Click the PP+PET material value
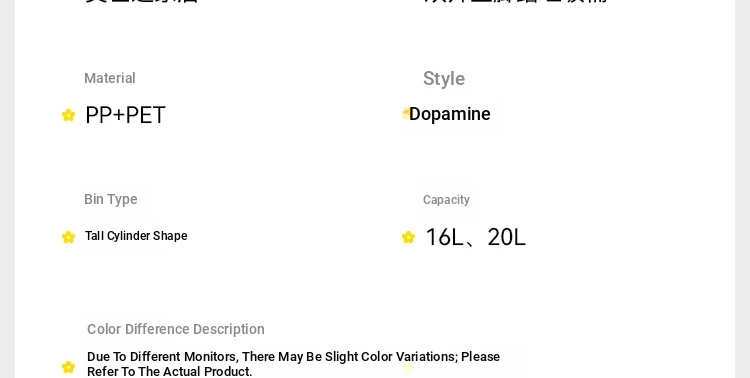The width and height of the screenshot is (750, 378). (125, 115)
